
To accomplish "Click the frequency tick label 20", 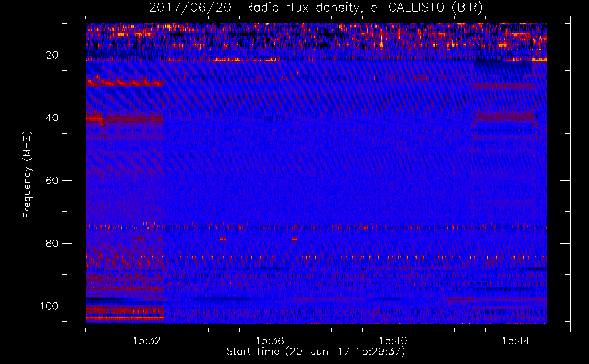I will (x=52, y=55).
